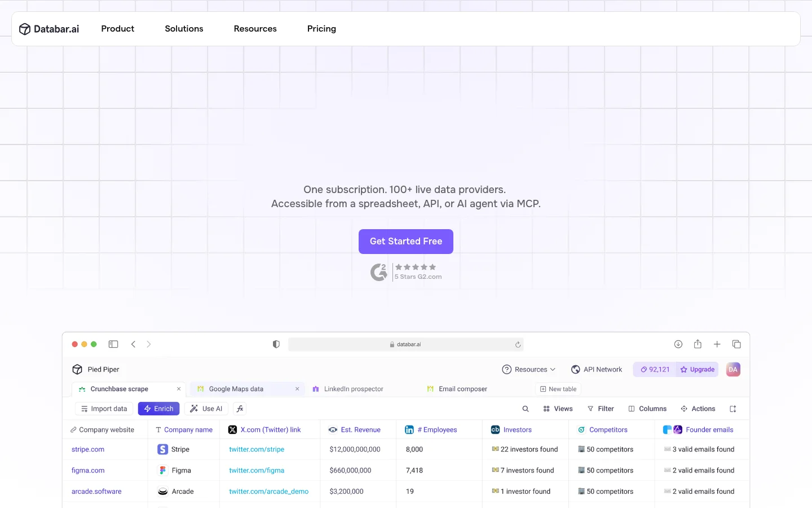Screen dimensions: 812x508
Task: Open the twitter.com/arcade_demo link
Action: (x=269, y=492)
